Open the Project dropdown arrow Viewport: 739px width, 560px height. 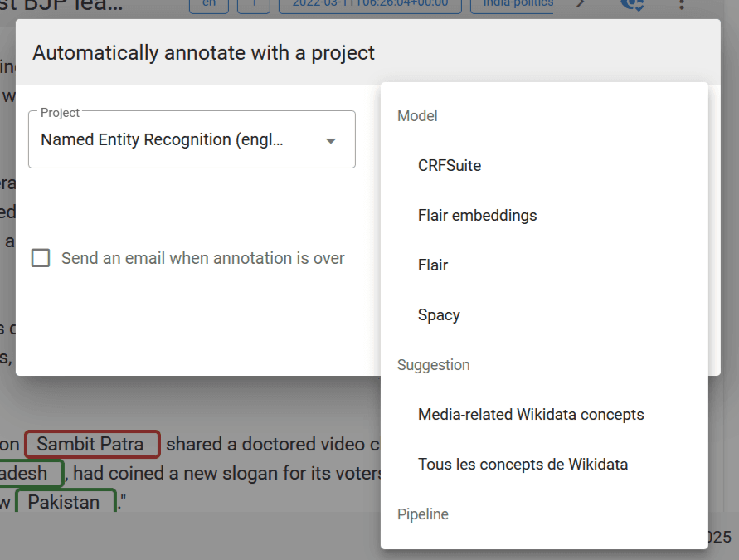coord(331,140)
